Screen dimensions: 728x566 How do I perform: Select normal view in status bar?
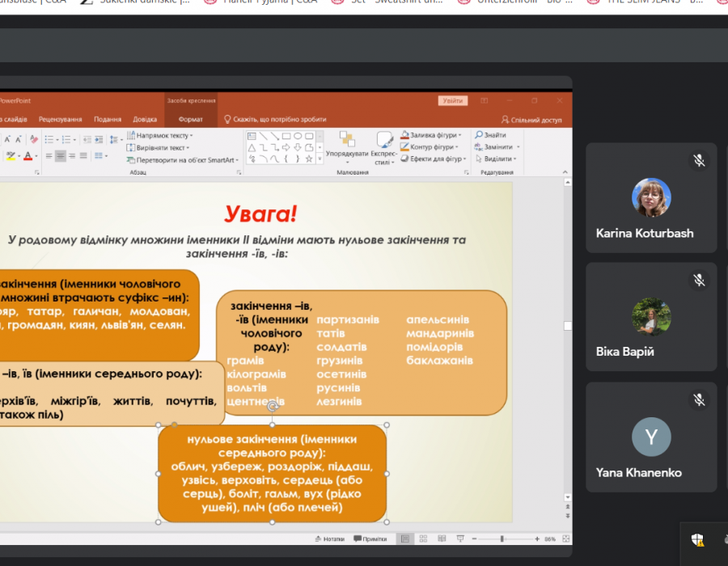point(405,539)
